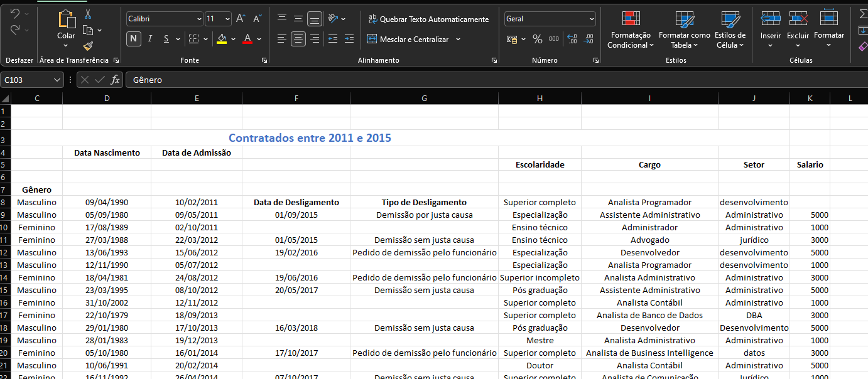The width and height of the screenshot is (868, 379).
Task: Increase font size with the larger A icon
Action: pos(241,19)
